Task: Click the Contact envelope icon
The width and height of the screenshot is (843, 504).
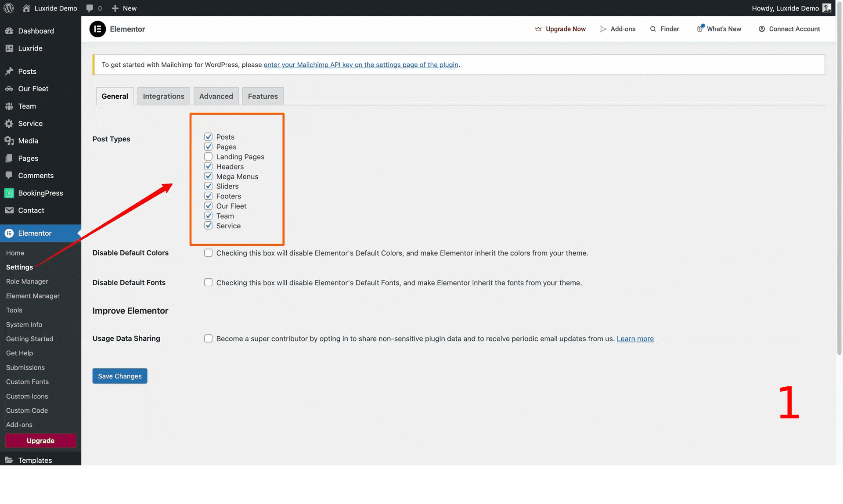Action: coord(9,210)
